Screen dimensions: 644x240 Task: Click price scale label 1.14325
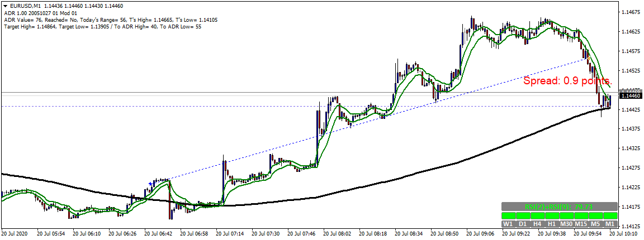tap(632, 148)
